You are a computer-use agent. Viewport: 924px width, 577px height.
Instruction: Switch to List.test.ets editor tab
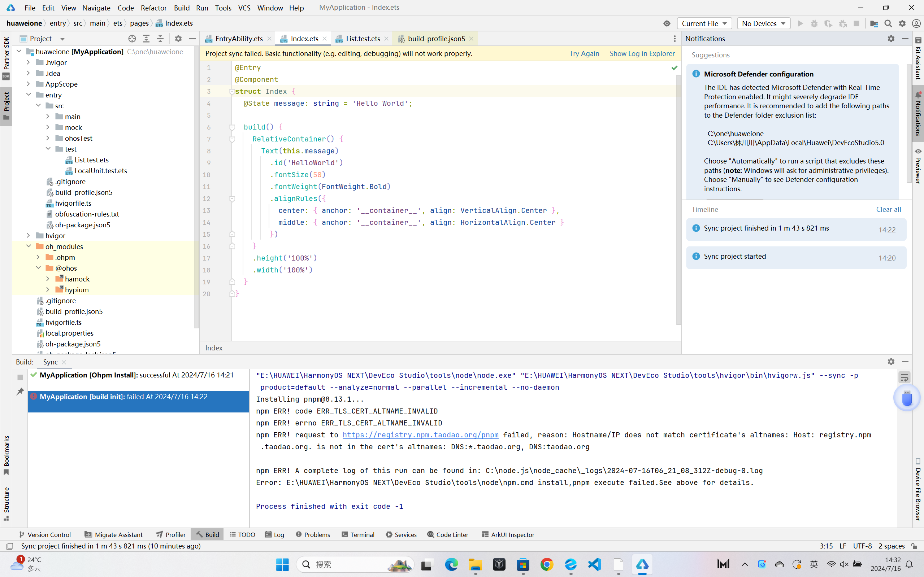[363, 39]
